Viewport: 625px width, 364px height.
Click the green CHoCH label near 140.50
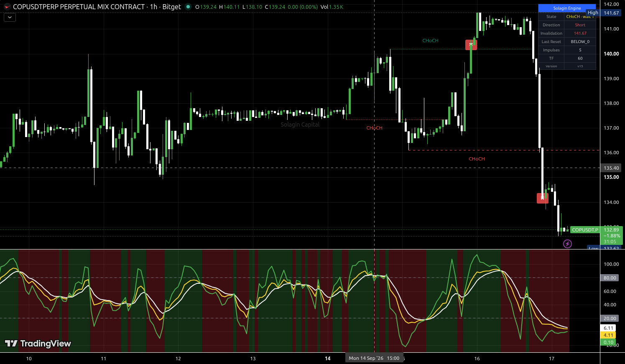(x=430, y=41)
